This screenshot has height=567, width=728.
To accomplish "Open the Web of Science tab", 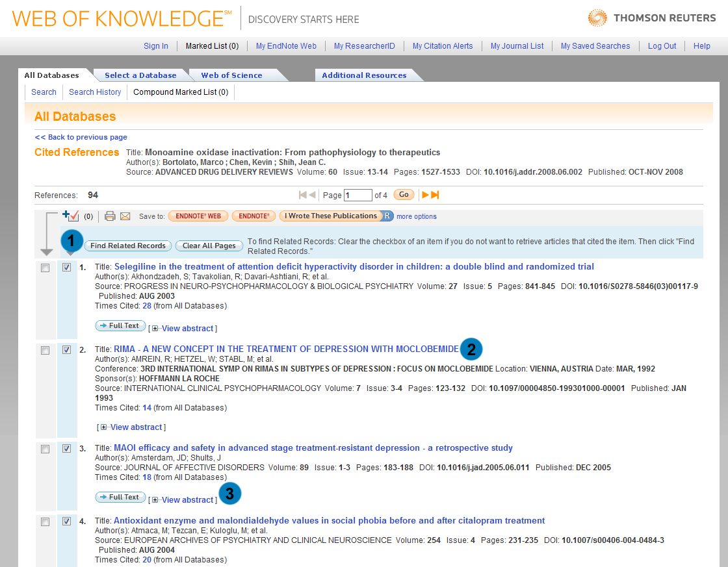I will click(231, 75).
